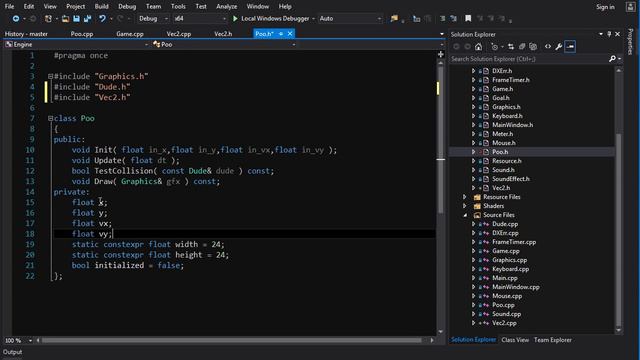Viewport: 640px width, 360px height.
Task: Open Properties wrench icon in Solution Explorer
Action: click(558, 47)
